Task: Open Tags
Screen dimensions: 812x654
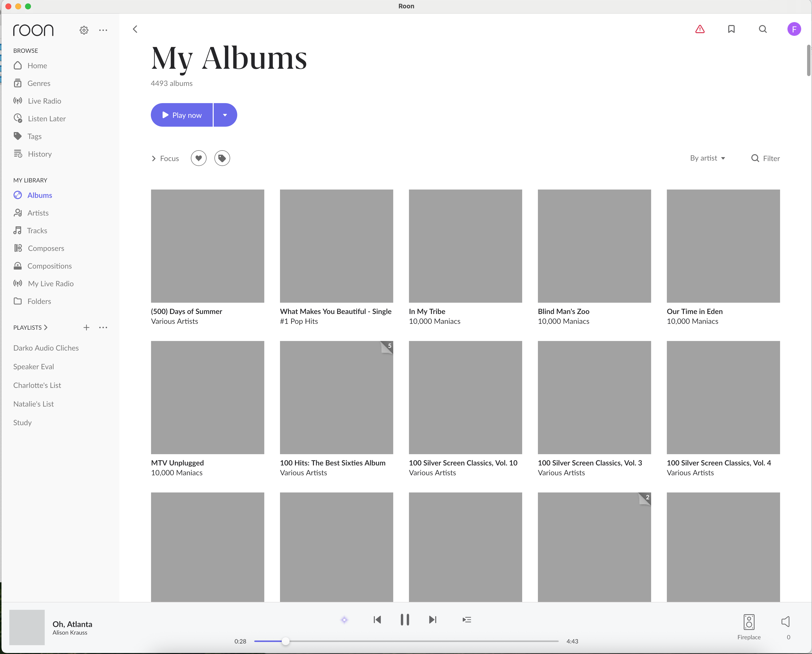Action: (x=28, y=136)
